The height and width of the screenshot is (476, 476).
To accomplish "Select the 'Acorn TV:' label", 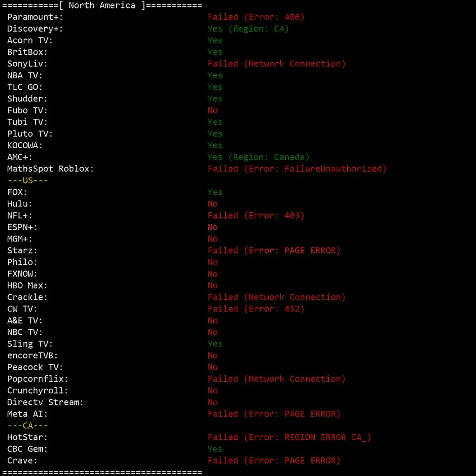I will coord(30,40).
